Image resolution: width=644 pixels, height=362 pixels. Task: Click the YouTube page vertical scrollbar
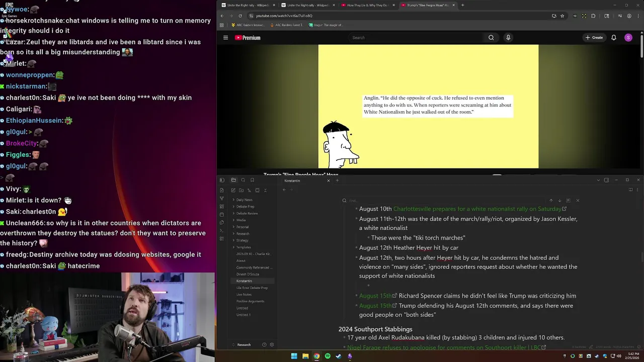tap(641, 45)
